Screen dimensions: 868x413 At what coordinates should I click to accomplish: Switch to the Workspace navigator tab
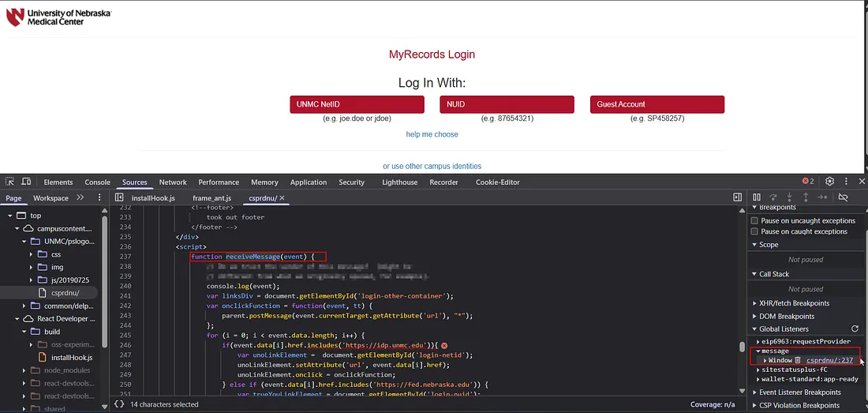click(x=51, y=197)
